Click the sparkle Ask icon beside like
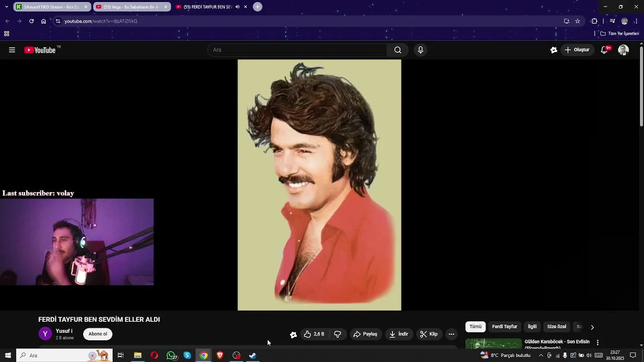The height and width of the screenshot is (362, 644). pyautogui.click(x=293, y=334)
